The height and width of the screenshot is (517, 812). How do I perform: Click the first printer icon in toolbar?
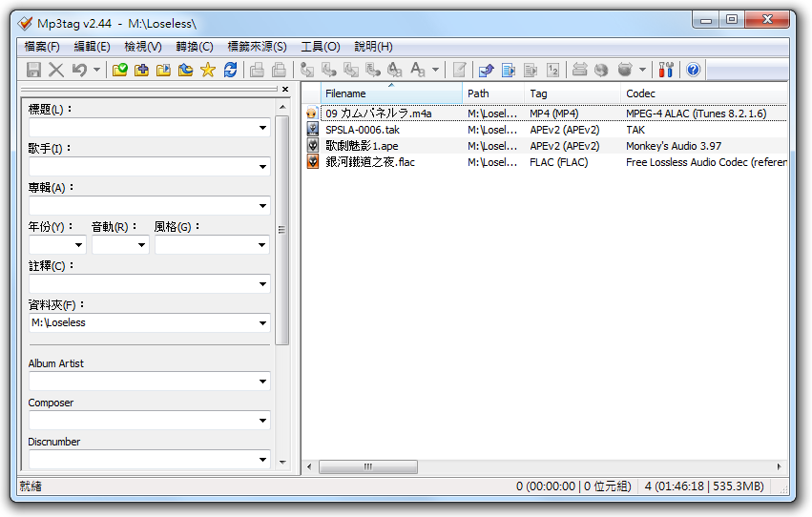pyautogui.click(x=257, y=70)
